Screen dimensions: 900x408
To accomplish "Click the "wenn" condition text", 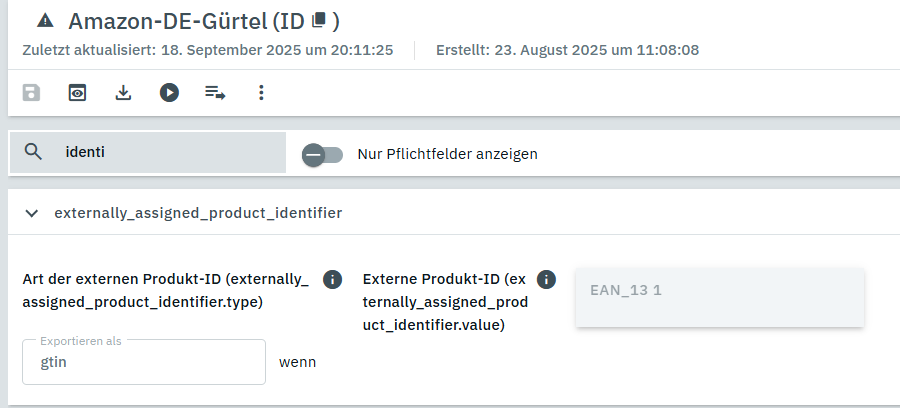I will point(297,362).
